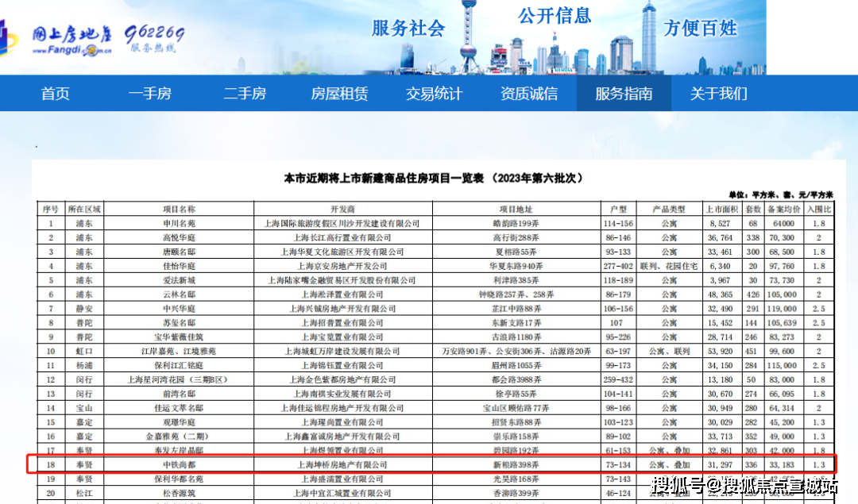Open the 关于我们 page
This screenshot has width=858, height=504.
coord(718,93)
